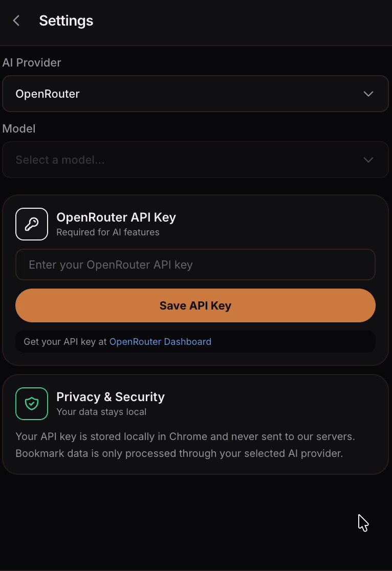
Task: Click the green shield checkmark icon
Action: [x=32, y=404]
